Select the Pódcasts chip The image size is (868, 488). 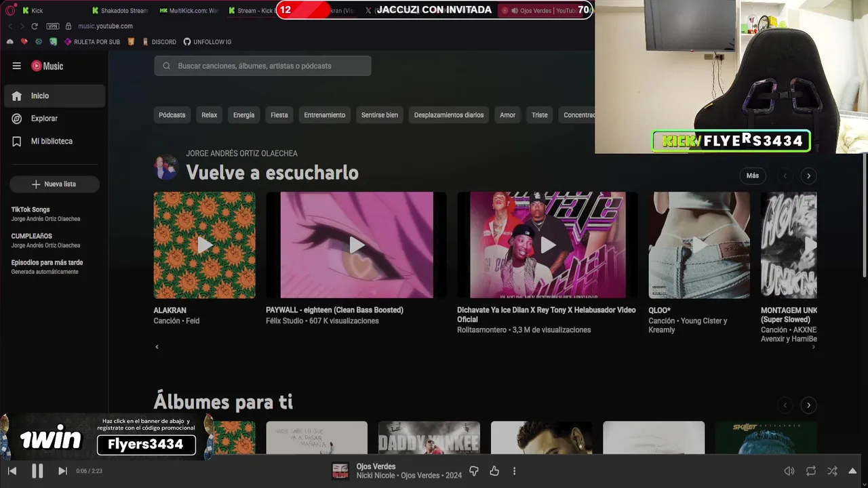pyautogui.click(x=172, y=115)
